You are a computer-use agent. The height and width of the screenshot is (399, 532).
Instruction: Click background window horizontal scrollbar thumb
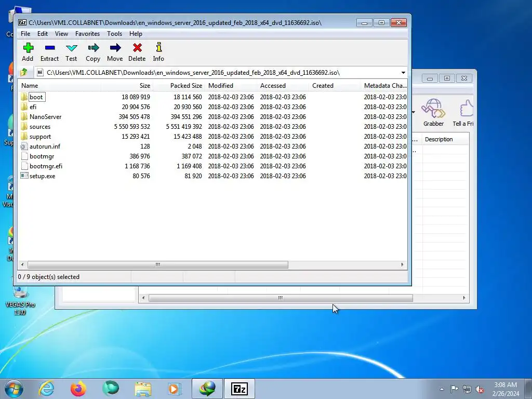[281, 298]
